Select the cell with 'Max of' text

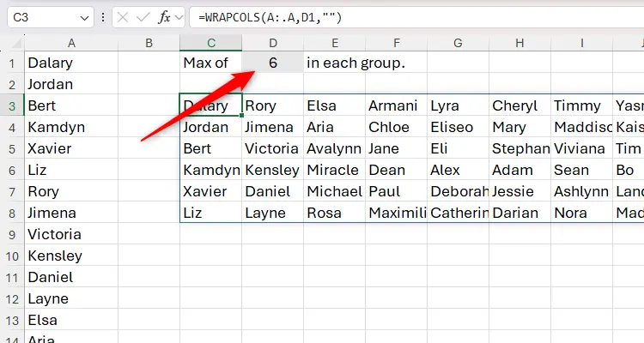click(x=210, y=63)
